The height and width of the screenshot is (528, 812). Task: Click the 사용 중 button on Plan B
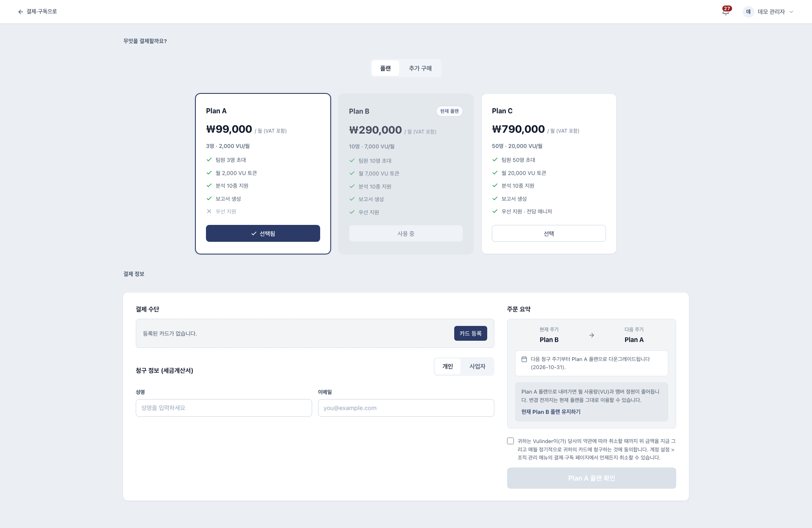point(406,233)
